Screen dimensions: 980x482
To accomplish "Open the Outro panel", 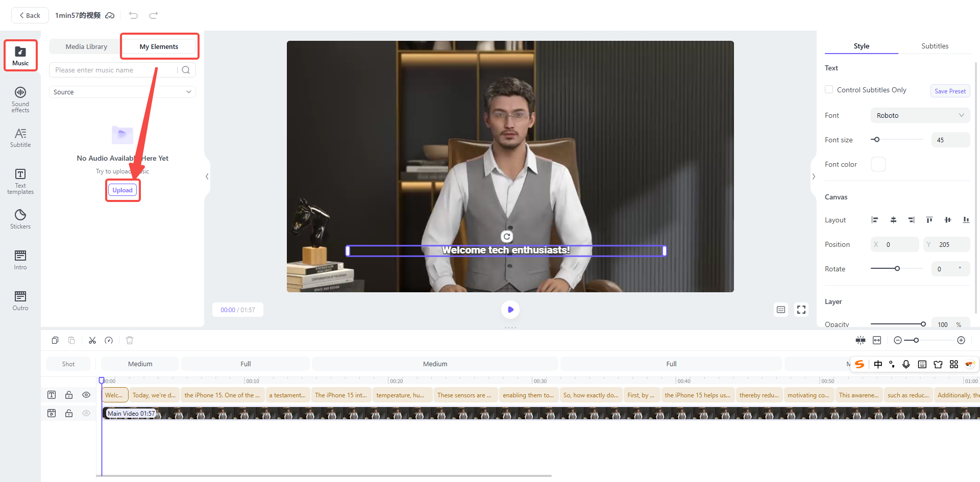I will (20, 301).
